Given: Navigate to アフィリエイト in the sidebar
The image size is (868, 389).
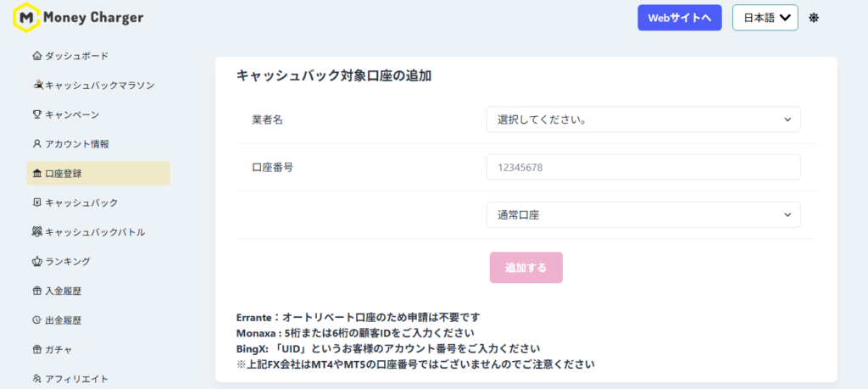Looking at the screenshot, I should 76,379.
